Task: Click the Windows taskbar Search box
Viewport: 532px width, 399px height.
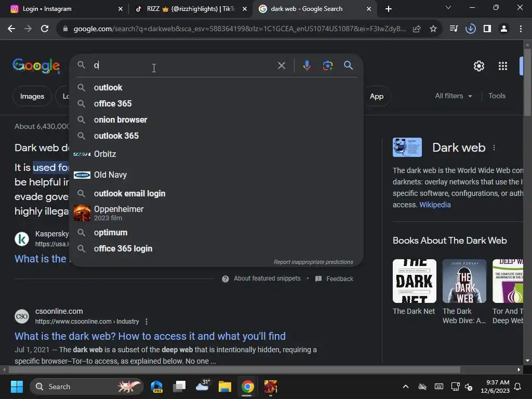Action: tap(87, 387)
